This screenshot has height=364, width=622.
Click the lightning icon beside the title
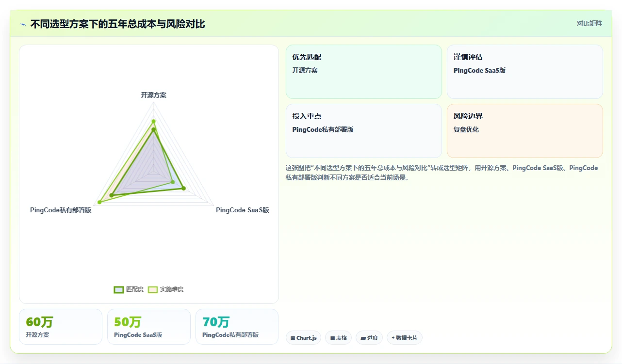23,24
